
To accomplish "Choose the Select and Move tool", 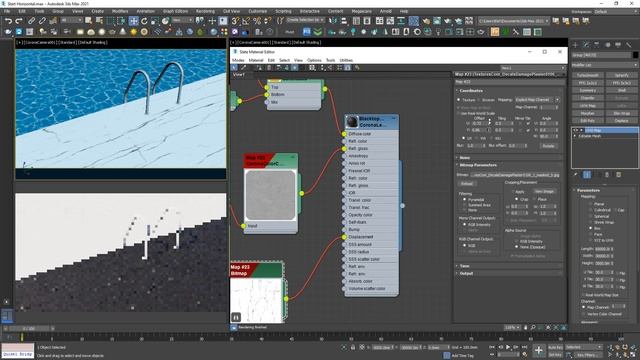I will click(x=133, y=21).
